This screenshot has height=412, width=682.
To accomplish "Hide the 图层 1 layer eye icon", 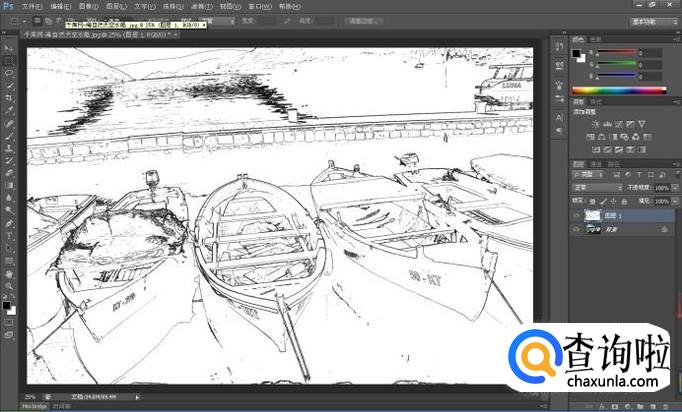I will point(577,216).
